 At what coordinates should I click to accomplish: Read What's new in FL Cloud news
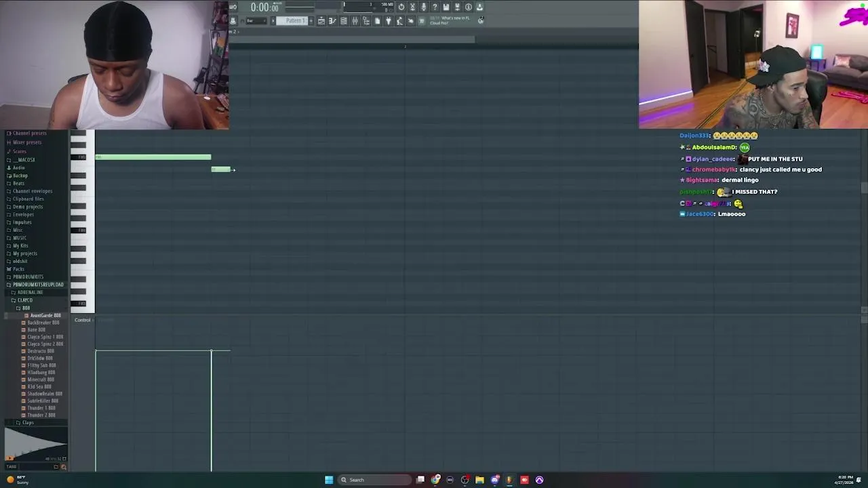449,20
